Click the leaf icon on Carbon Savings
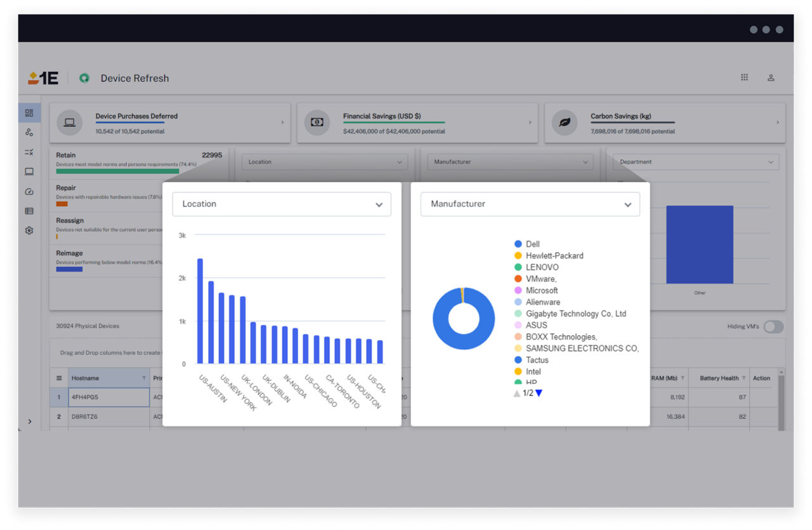The height and width of the screenshot is (530, 812). pos(565,123)
